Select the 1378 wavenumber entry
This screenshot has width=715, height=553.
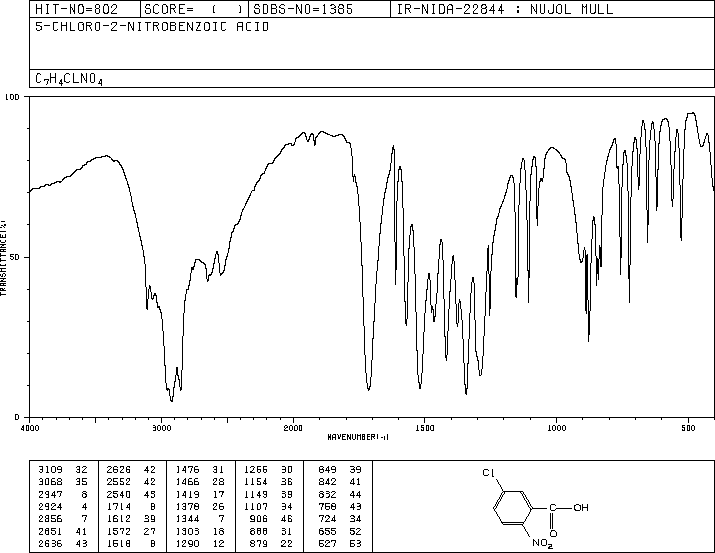pos(187,506)
